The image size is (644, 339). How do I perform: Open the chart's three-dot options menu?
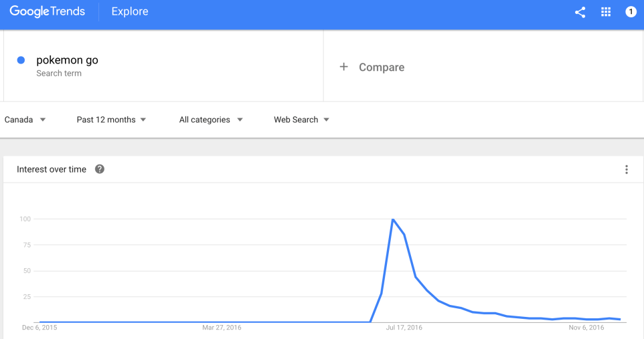627,170
